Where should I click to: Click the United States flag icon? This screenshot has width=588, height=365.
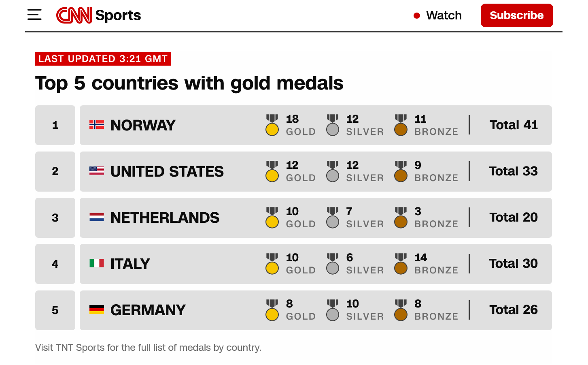[x=97, y=171]
